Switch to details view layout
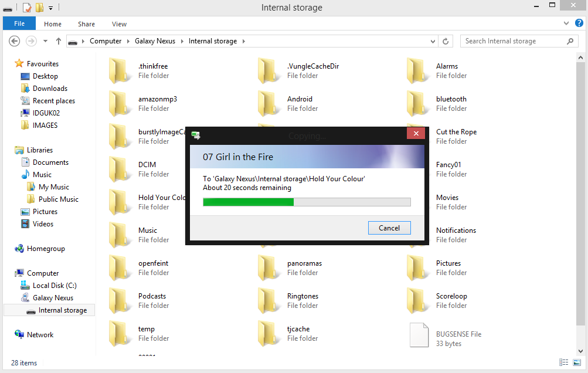Screen dimensions: 588x373 563,362
